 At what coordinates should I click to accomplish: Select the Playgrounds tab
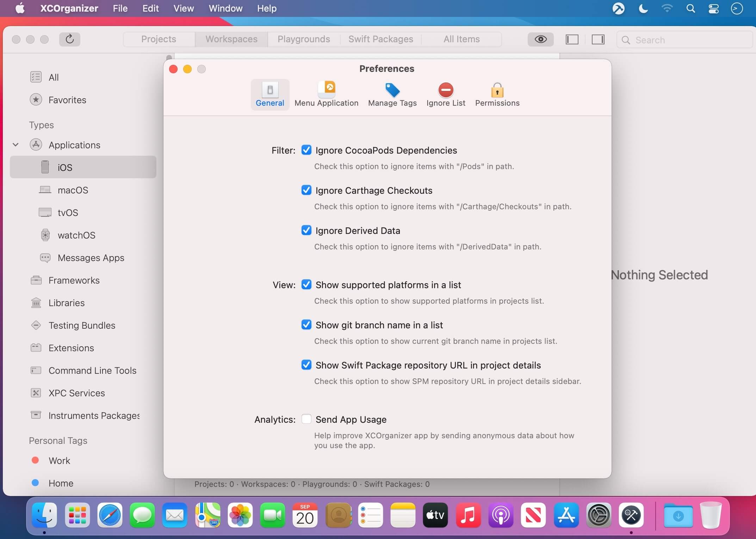(304, 39)
